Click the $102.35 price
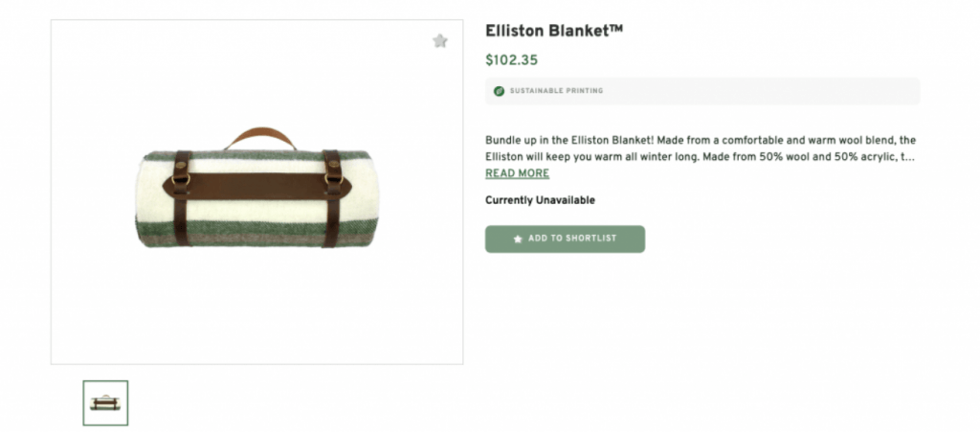Screen dimensions: 980x432 [511, 59]
